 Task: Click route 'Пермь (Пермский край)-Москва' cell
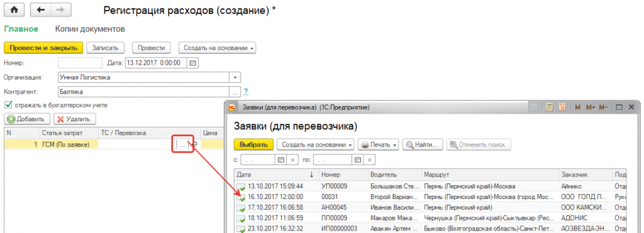(x=491, y=187)
